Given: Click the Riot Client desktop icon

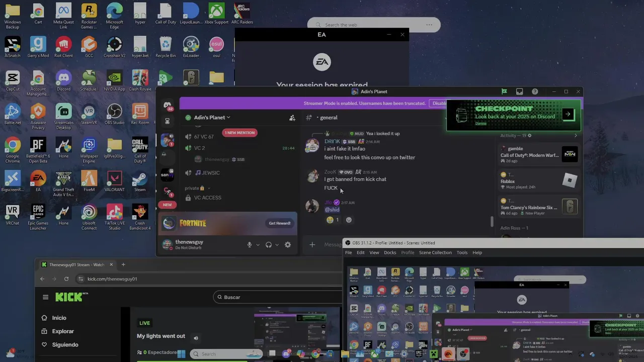Looking at the screenshot, I should click(x=63, y=47).
